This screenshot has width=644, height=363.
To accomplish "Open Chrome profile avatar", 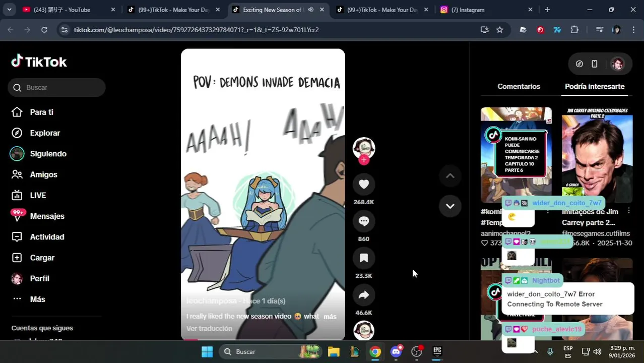I will (x=616, y=30).
